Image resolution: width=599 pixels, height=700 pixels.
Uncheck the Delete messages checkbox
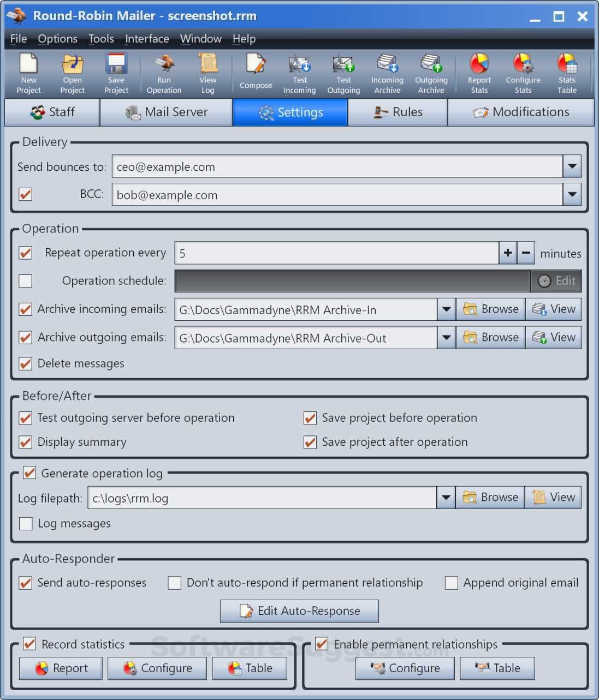point(26,364)
